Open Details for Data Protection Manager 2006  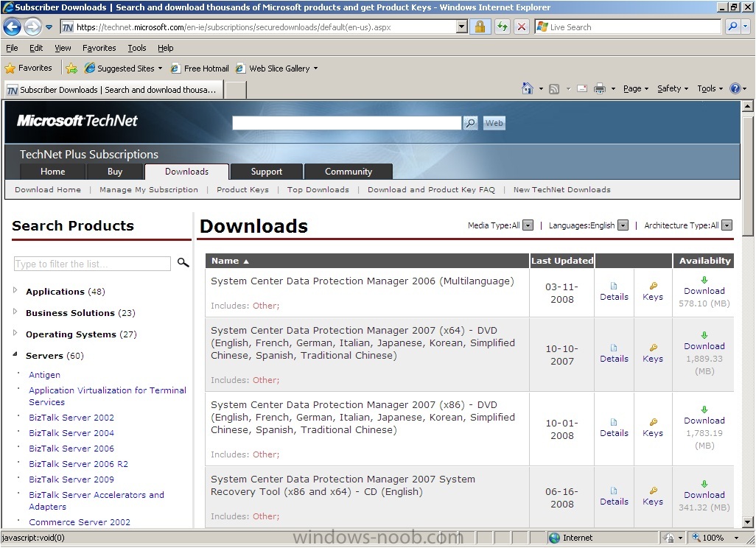pyautogui.click(x=614, y=292)
